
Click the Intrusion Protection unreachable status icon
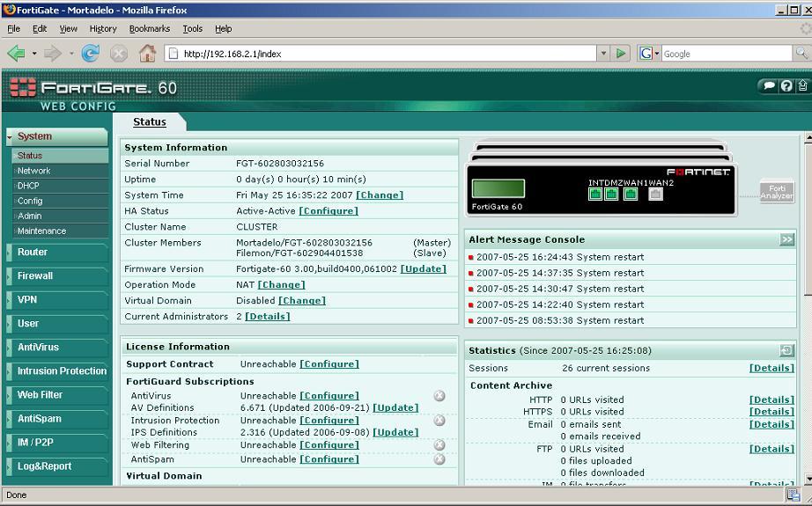(439, 420)
